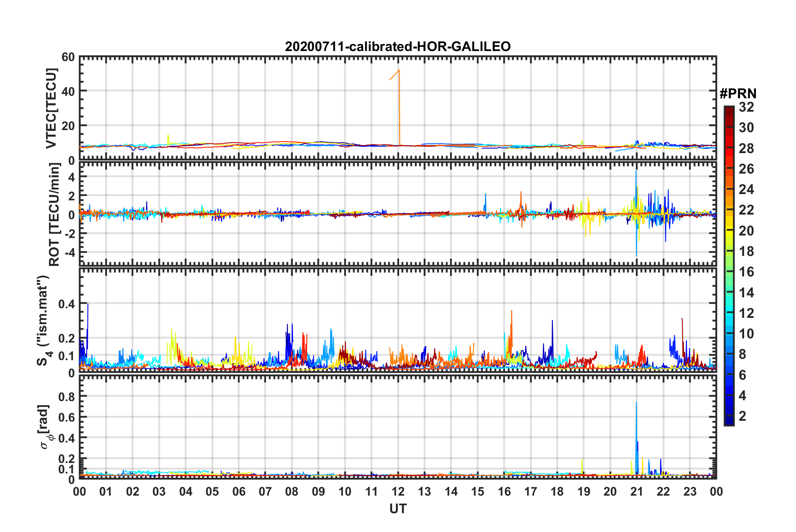This screenshot has height=532, width=796.
Task: Click the dark blue S4 spike near 00 UT
Action: click(88, 304)
